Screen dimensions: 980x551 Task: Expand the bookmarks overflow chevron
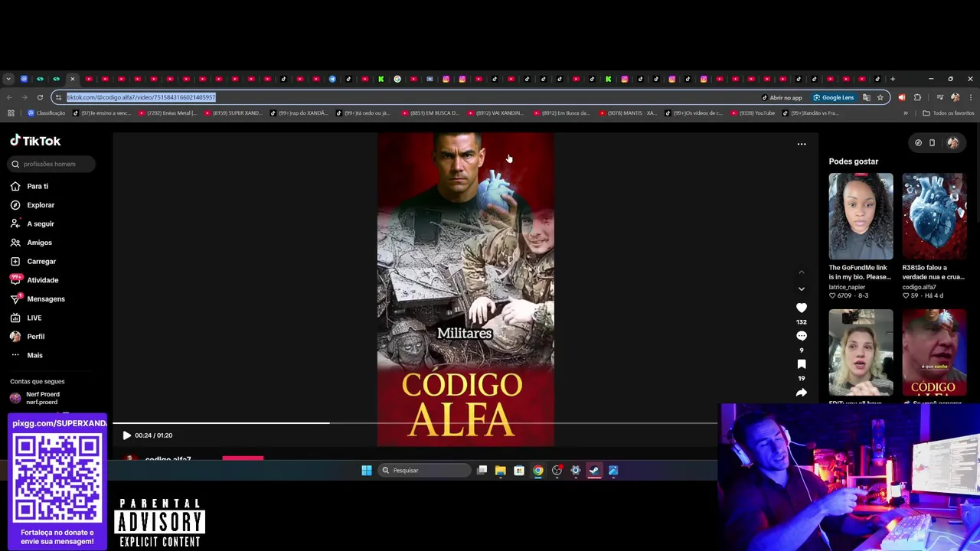pyautogui.click(x=906, y=113)
